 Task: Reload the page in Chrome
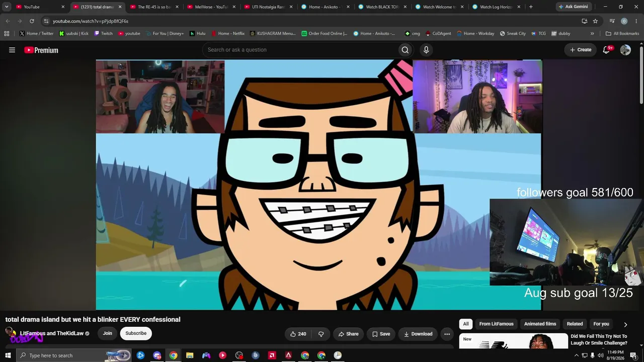tap(32, 21)
